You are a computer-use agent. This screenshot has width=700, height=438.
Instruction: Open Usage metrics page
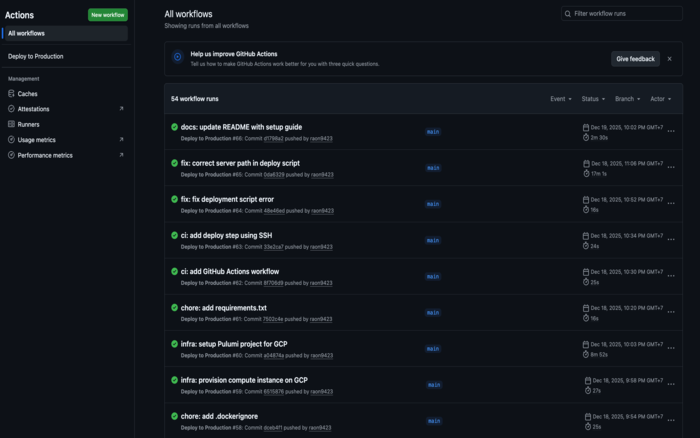coord(37,140)
